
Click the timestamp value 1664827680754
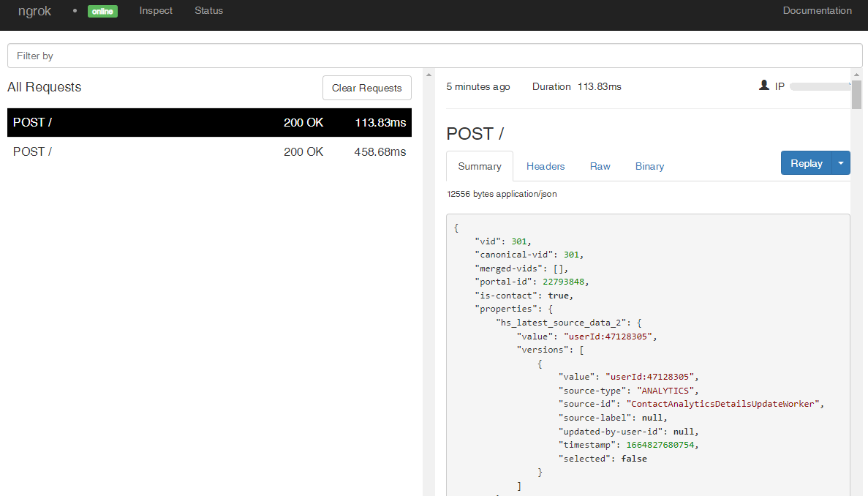coord(660,445)
